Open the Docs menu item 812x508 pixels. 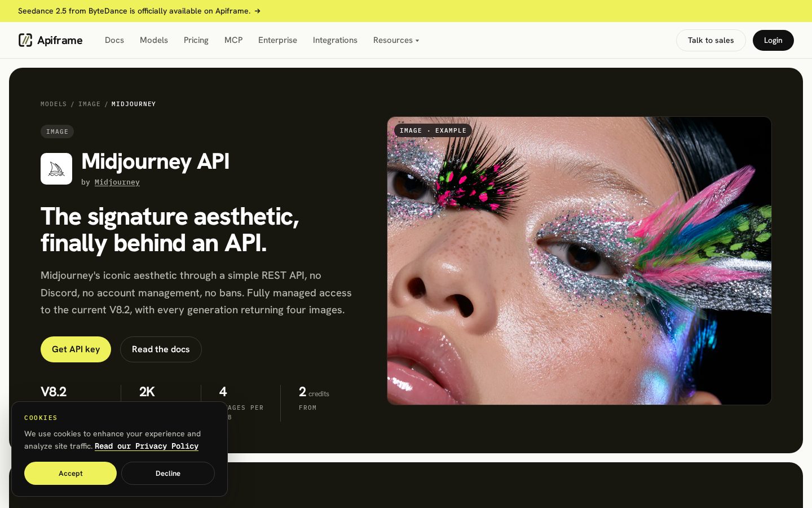[x=114, y=40]
